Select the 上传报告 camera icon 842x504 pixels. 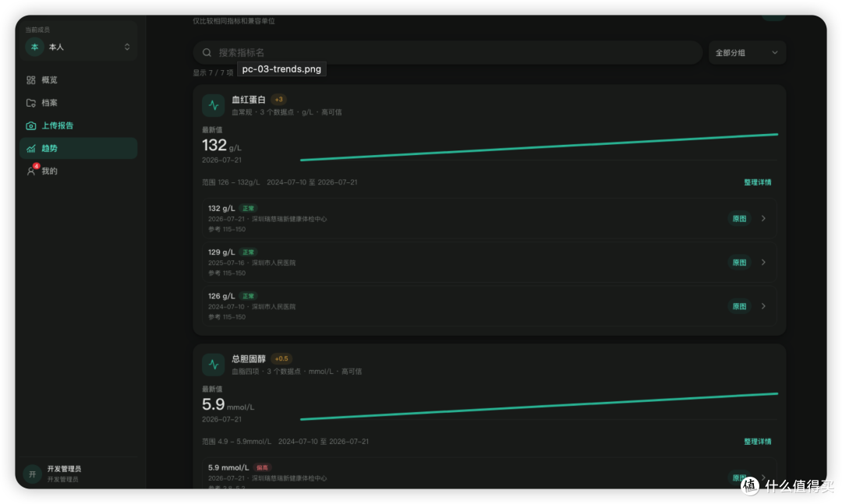coord(31,125)
